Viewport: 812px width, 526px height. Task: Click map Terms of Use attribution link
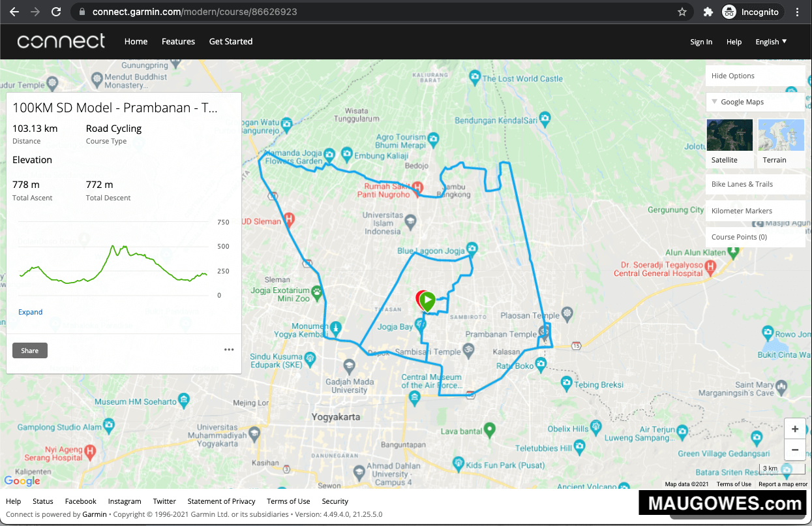(x=734, y=484)
